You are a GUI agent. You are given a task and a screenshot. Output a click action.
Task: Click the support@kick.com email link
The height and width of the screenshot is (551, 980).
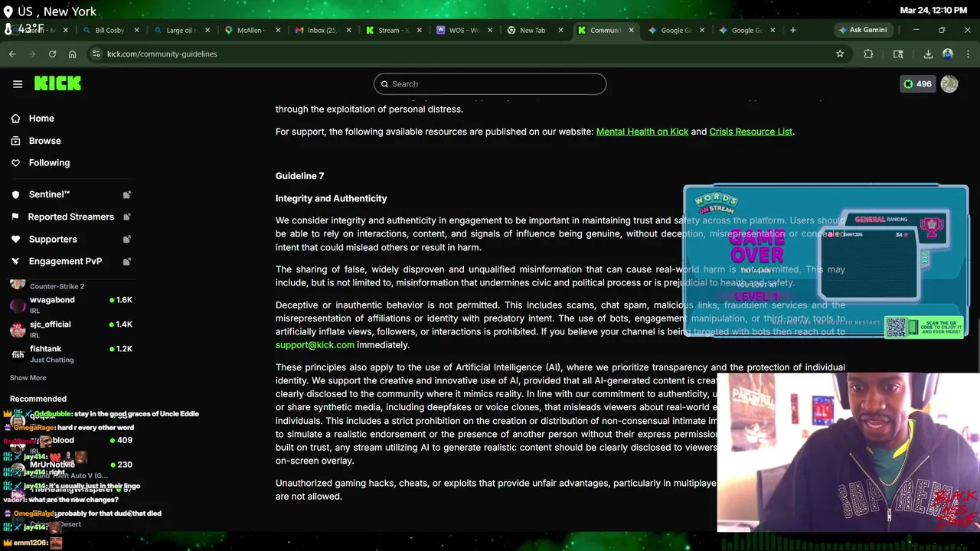(315, 345)
